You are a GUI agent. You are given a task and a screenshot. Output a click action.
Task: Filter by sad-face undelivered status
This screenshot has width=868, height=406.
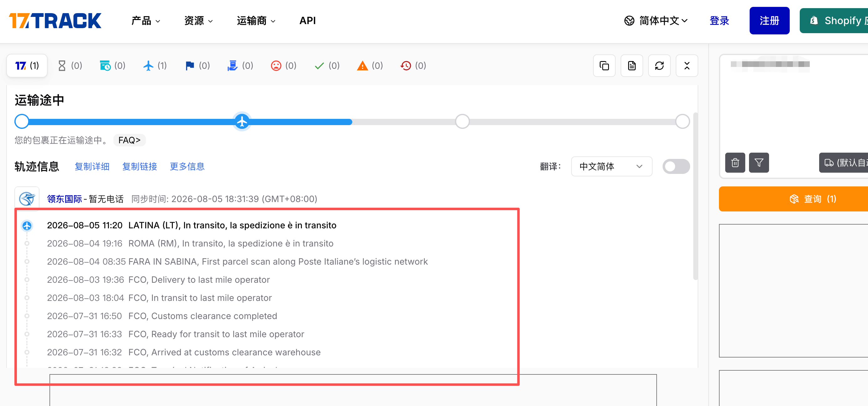283,66
